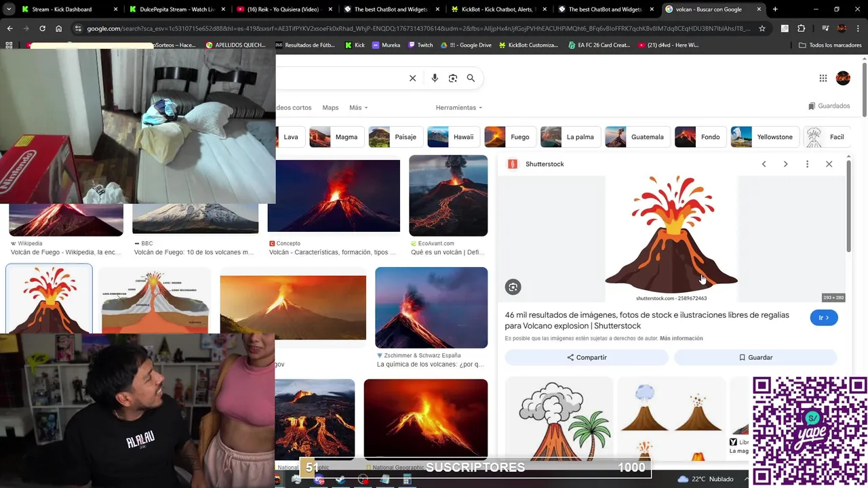View site information icon in address bar

pyautogui.click(x=79, y=28)
